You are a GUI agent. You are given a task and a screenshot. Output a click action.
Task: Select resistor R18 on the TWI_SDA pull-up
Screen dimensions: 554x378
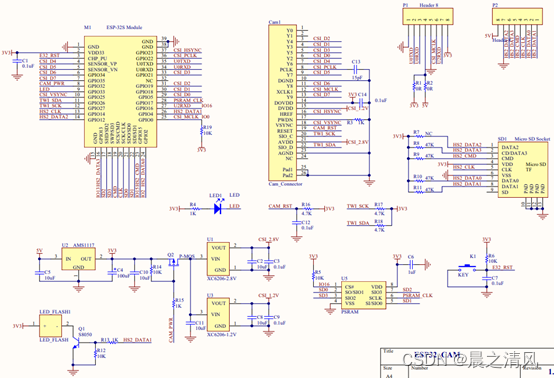tap(379, 225)
